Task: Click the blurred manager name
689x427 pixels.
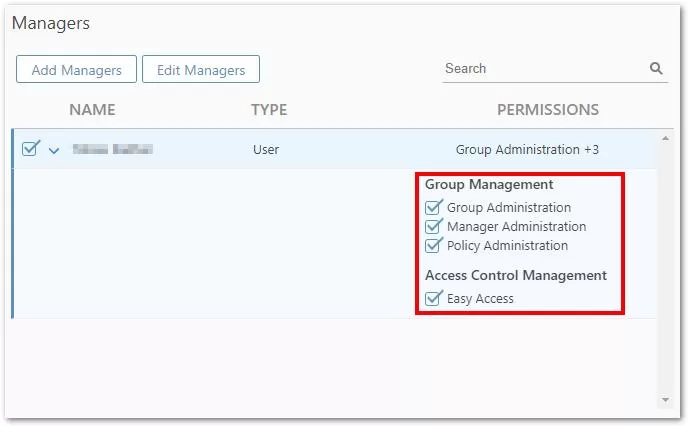Action: pyautogui.click(x=112, y=150)
